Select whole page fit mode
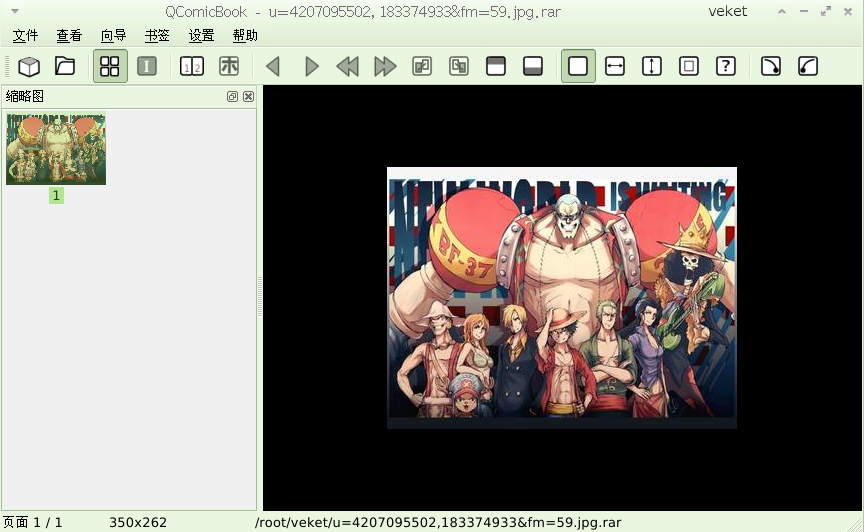Viewport: 864px width, 532px height. point(689,66)
